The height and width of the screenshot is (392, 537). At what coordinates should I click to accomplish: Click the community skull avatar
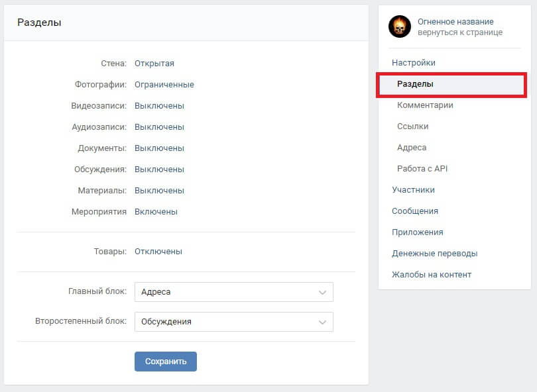coord(398,24)
